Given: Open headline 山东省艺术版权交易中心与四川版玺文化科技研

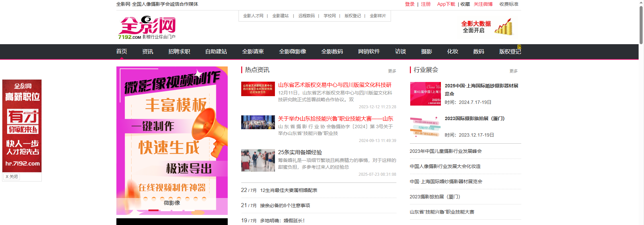Looking at the screenshot, I should (x=335, y=85).
